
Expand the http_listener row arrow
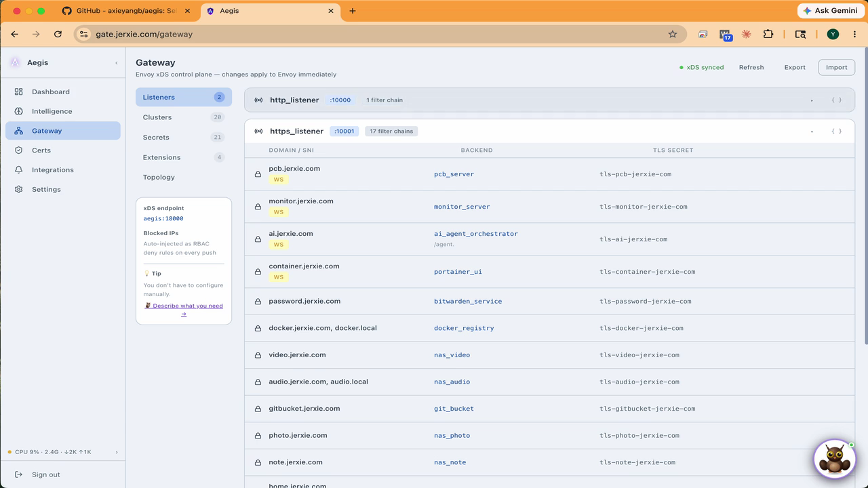click(812, 100)
